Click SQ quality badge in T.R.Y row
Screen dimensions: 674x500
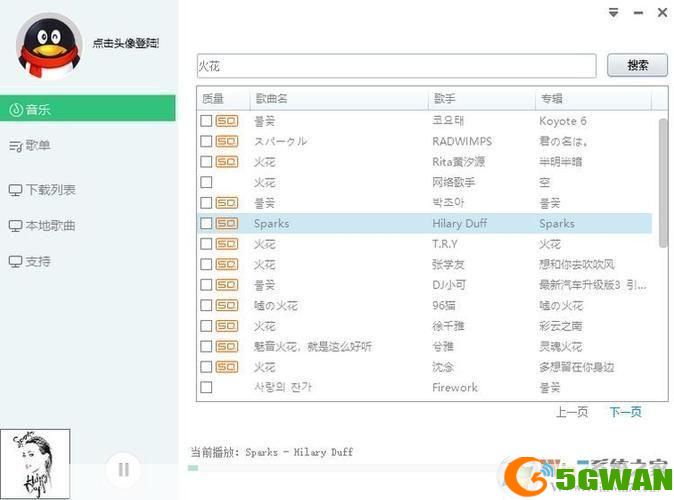click(227, 244)
